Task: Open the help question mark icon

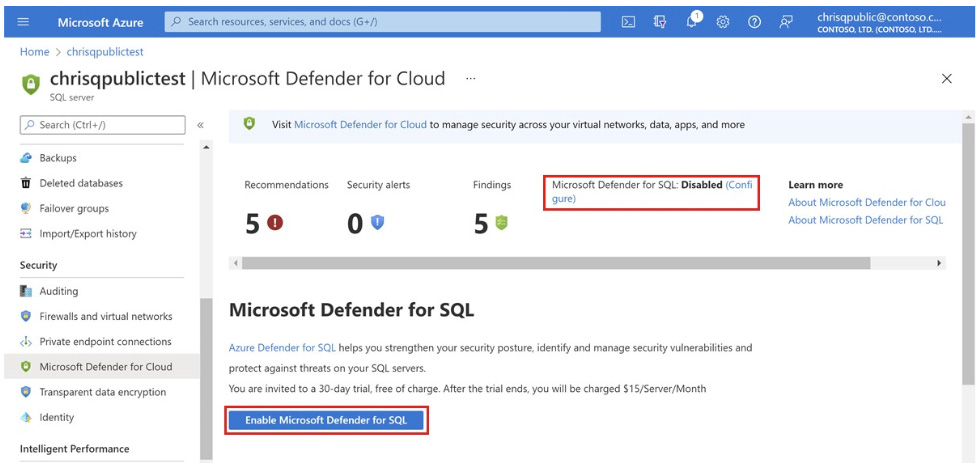Action: tap(754, 22)
